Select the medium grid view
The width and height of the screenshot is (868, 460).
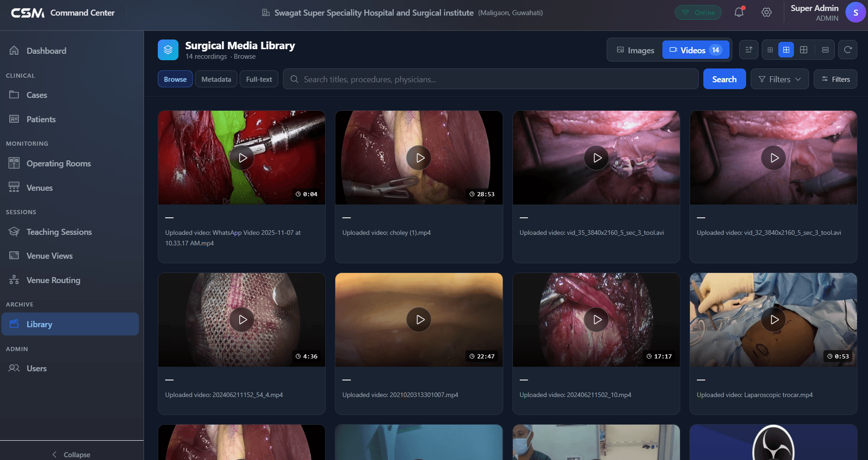[x=786, y=50]
